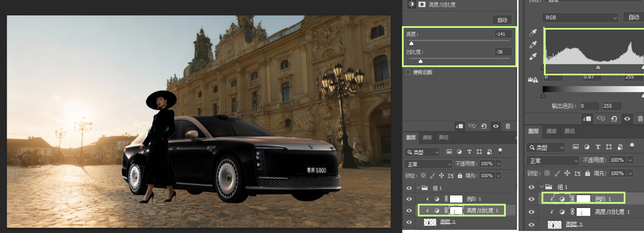
Task: Click 自动 button in 亮度/对比度 panel
Action: (502, 20)
